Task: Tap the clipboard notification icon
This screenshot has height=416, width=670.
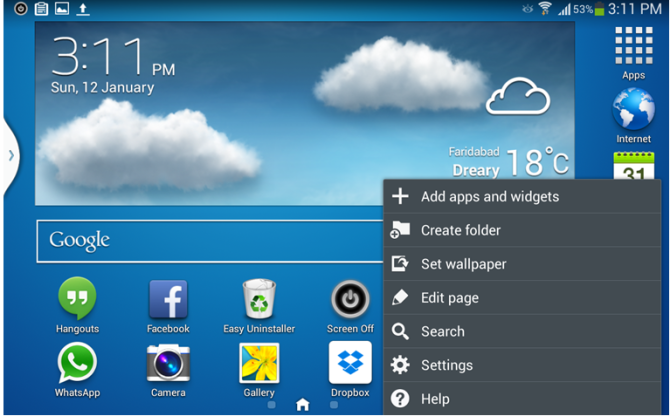Action: point(41,9)
